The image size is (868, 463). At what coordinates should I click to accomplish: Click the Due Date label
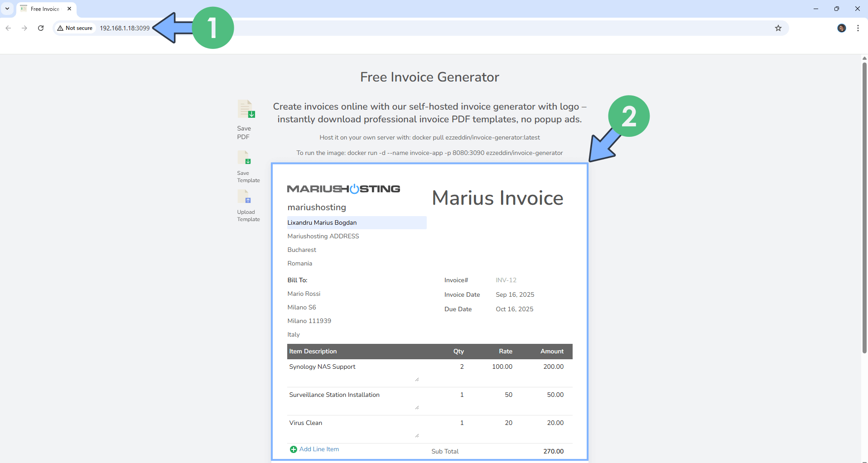(x=458, y=309)
